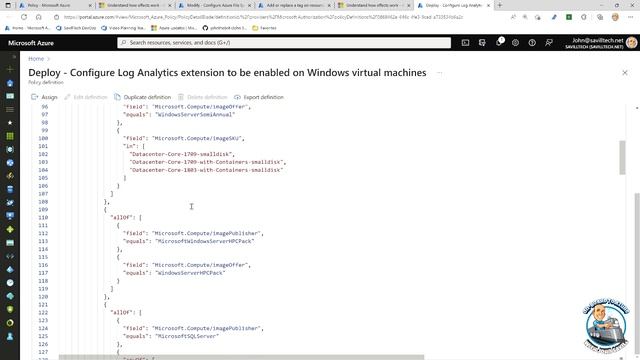Click into the Azure search resources box
Image resolution: width=640 pixels, height=360 pixels.
pos(284,42)
